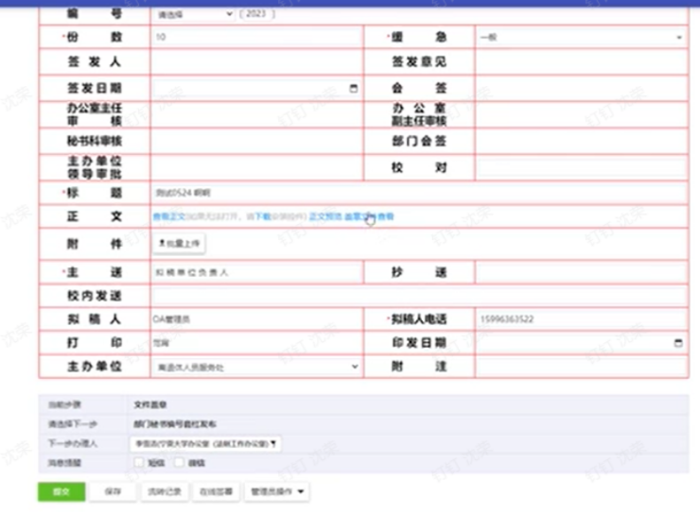Click the 在线签署 button
The height and width of the screenshot is (513, 700).
click(215, 492)
